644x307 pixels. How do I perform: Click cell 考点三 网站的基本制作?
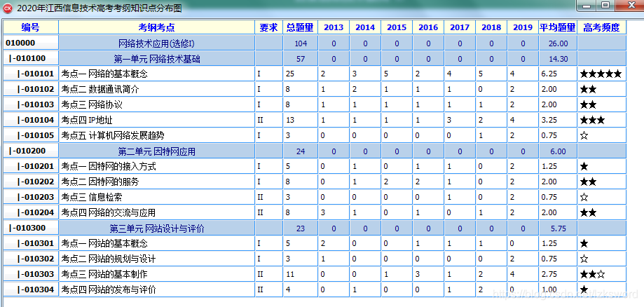pyautogui.click(x=156, y=275)
